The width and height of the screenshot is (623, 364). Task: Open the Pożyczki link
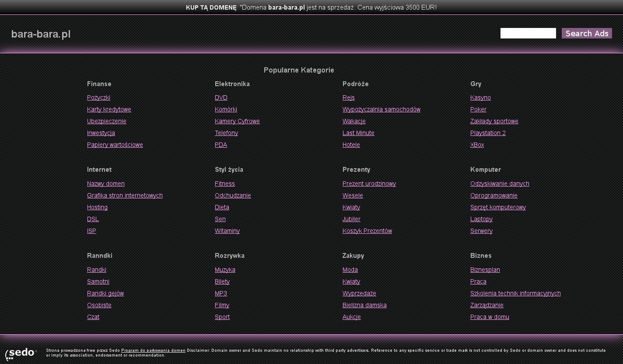[98, 97]
